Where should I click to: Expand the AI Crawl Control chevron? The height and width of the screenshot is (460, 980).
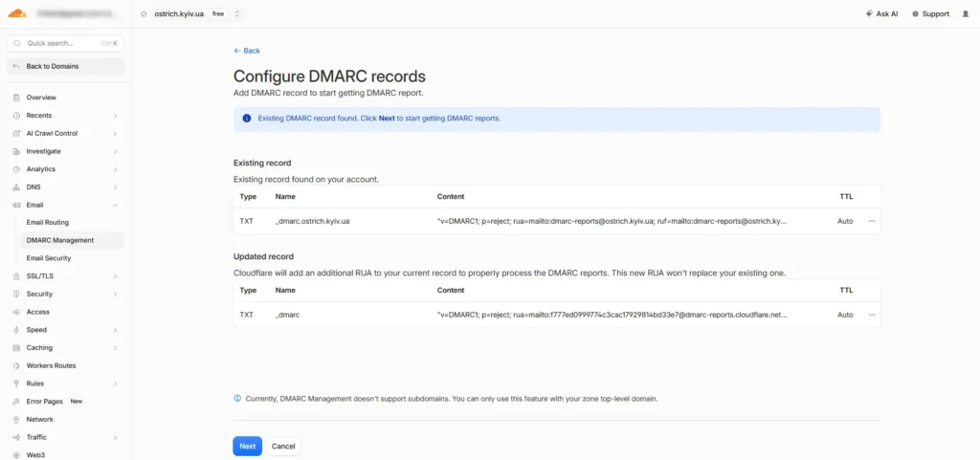coord(115,134)
